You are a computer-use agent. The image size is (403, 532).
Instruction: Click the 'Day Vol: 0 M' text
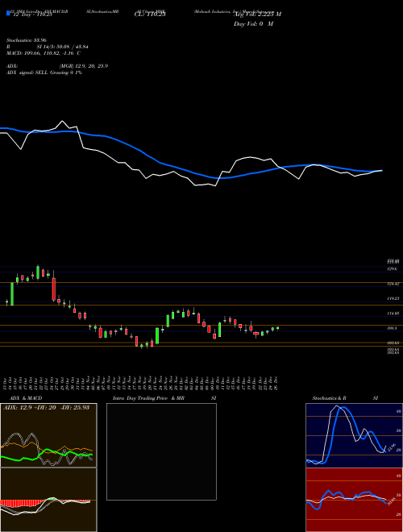click(x=253, y=24)
